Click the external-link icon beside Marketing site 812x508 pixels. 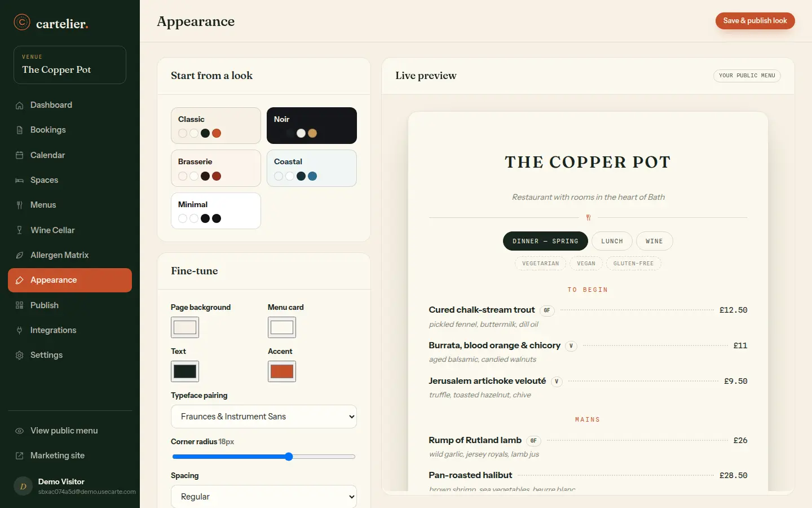[19, 456]
